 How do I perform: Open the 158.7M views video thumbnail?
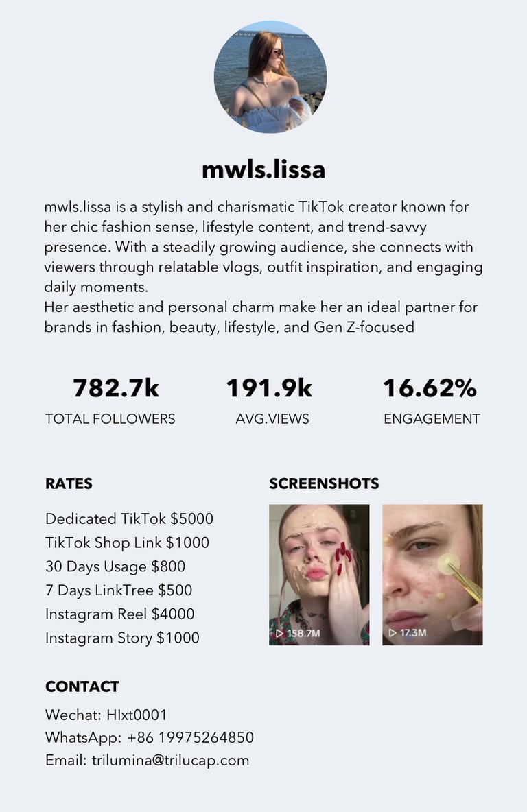[319, 575]
